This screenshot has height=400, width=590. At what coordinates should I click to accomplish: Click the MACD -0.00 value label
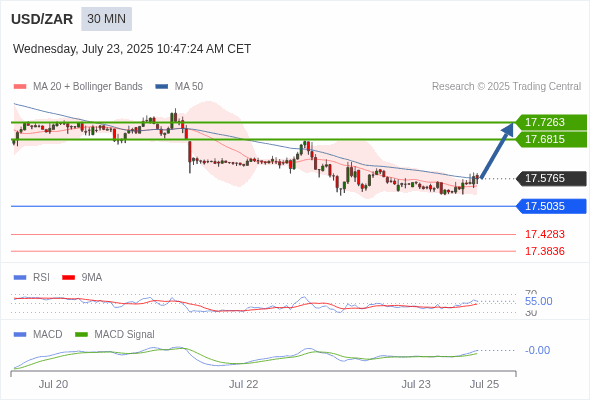537,350
